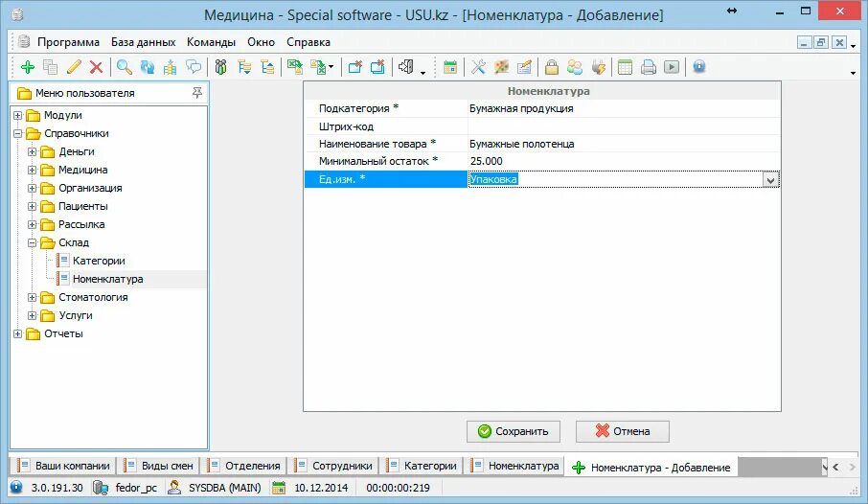
Task: Switch to the Отделения tab
Action: tap(244, 466)
